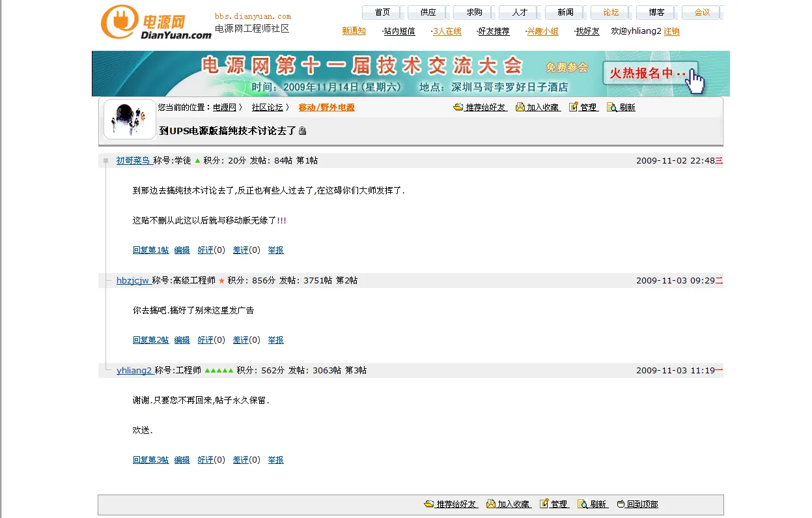This screenshot has height=518, width=812.
Task: Click 回复第2帖 reply link
Action: pyautogui.click(x=150, y=340)
